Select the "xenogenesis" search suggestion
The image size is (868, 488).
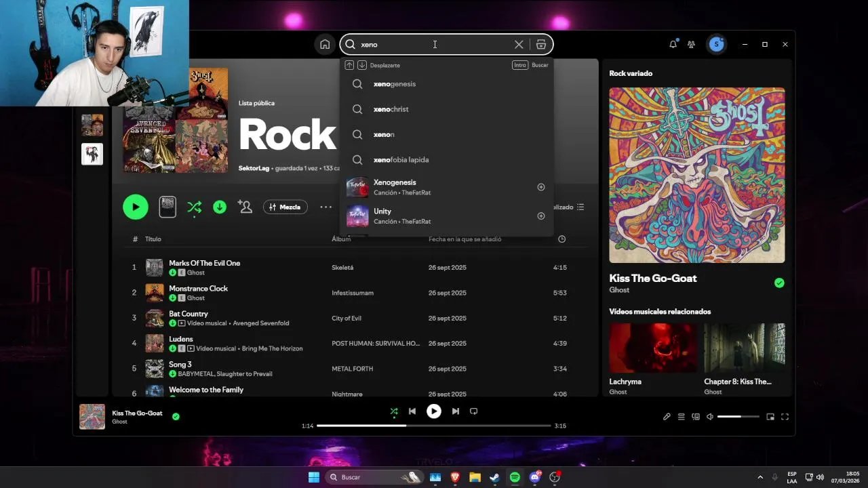coord(446,84)
